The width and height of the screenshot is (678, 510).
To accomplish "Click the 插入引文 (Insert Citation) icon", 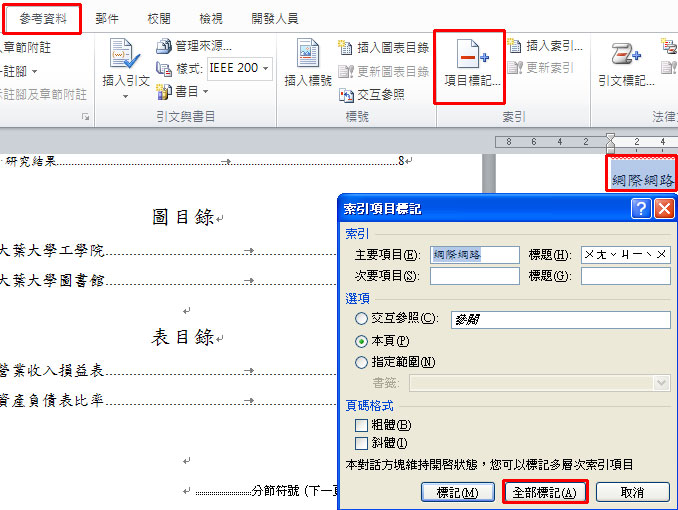I will pyautogui.click(x=125, y=56).
